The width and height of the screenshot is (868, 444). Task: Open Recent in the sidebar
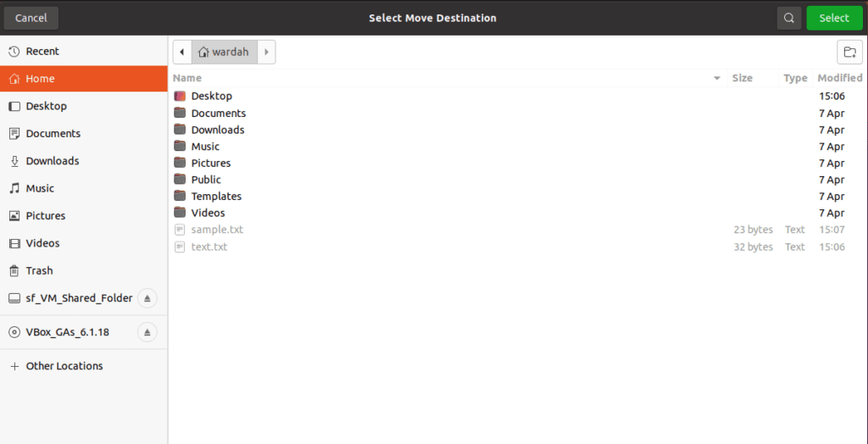point(42,51)
